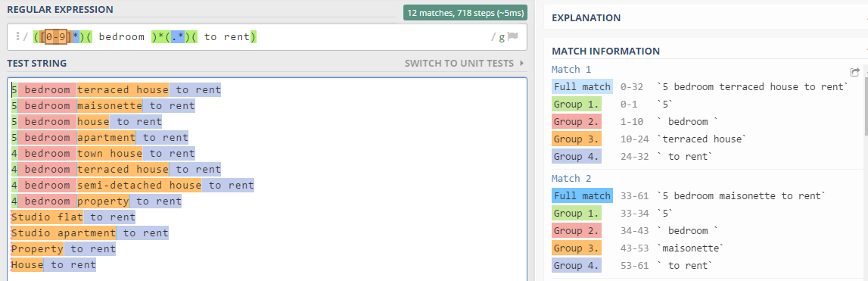The width and height of the screenshot is (868, 281).
Task: Open the regex flags menu flag icon
Action: click(512, 36)
